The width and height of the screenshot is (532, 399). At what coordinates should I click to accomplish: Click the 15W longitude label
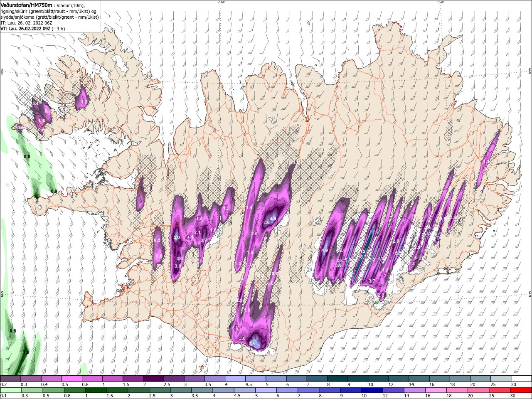(440, 2)
